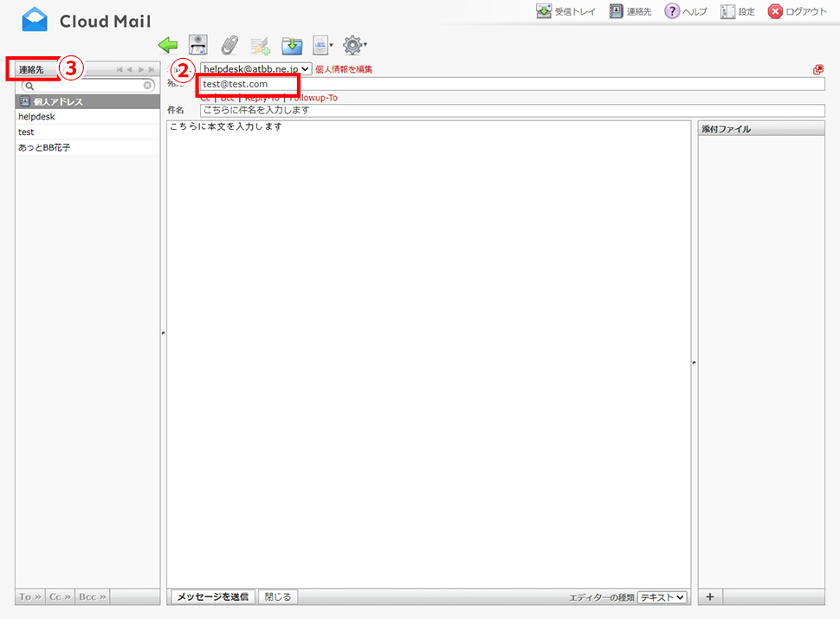Open 設定 settings from top menu
Screen dimensions: 840x619
point(737,11)
